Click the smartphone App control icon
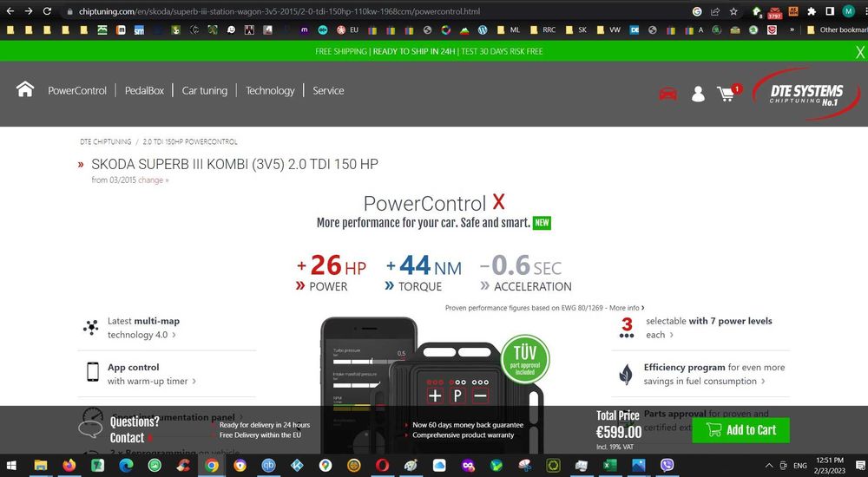Viewport: 868px width, 477px height. coord(93,372)
